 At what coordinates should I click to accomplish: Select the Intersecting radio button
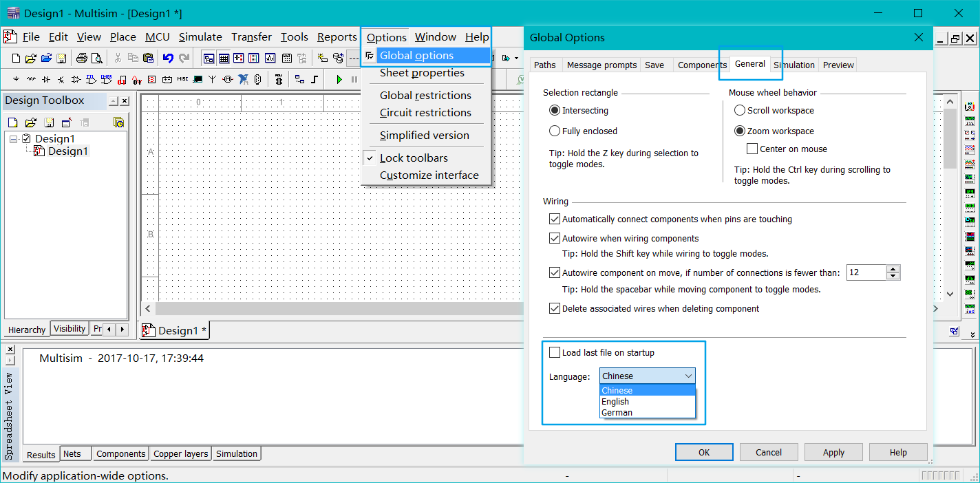(x=555, y=110)
